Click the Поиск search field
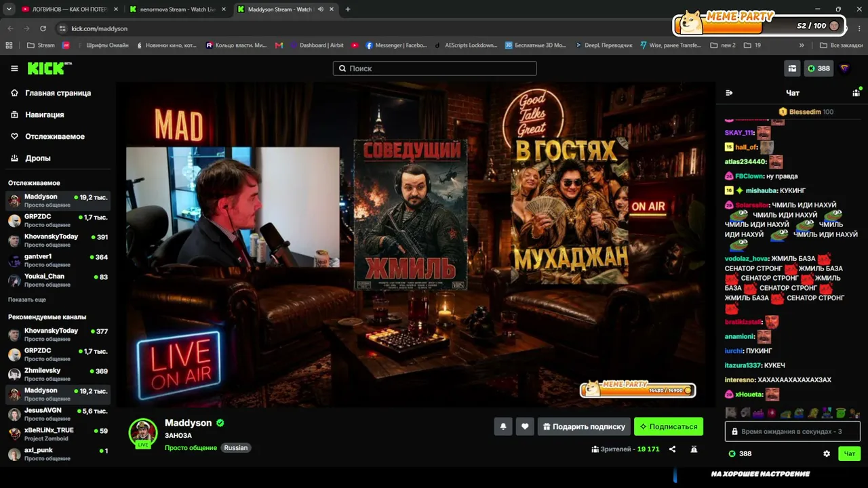The image size is (868, 488). pos(435,68)
